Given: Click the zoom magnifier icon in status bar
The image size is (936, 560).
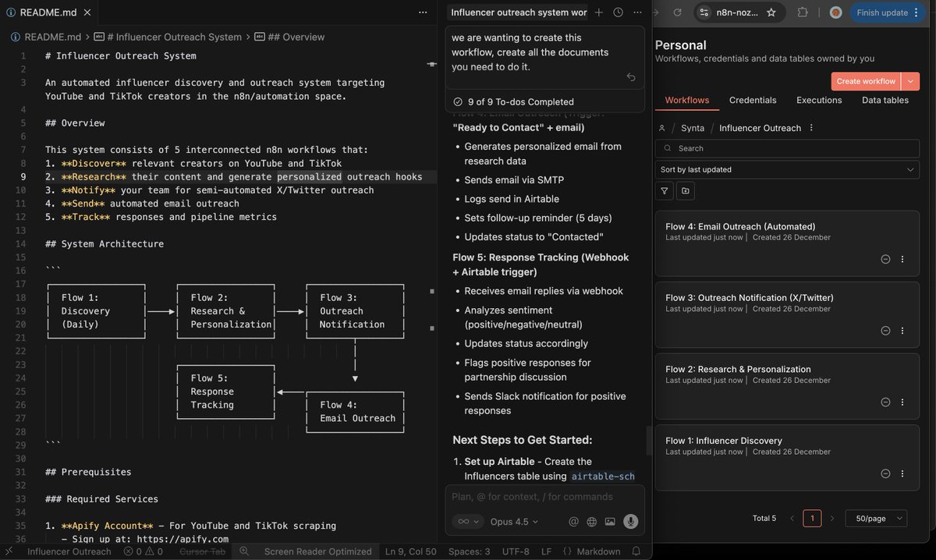Looking at the screenshot, I should pos(244,551).
